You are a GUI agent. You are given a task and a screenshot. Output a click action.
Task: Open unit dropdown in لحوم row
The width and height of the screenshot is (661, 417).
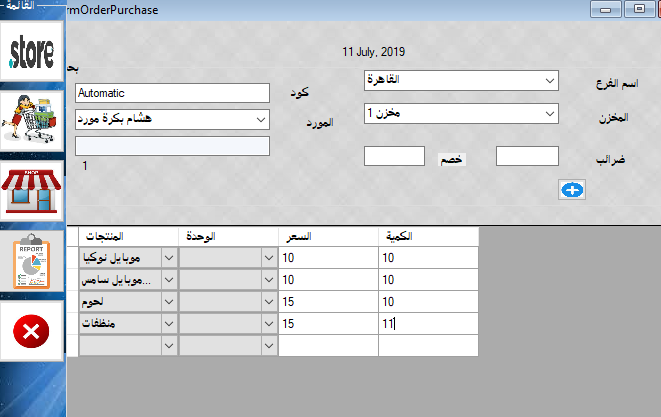(269, 301)
